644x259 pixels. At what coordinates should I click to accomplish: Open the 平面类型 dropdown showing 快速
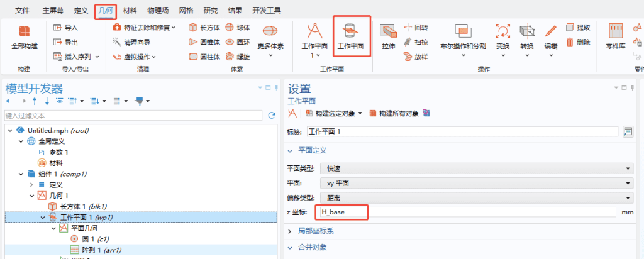click(475, 168)
